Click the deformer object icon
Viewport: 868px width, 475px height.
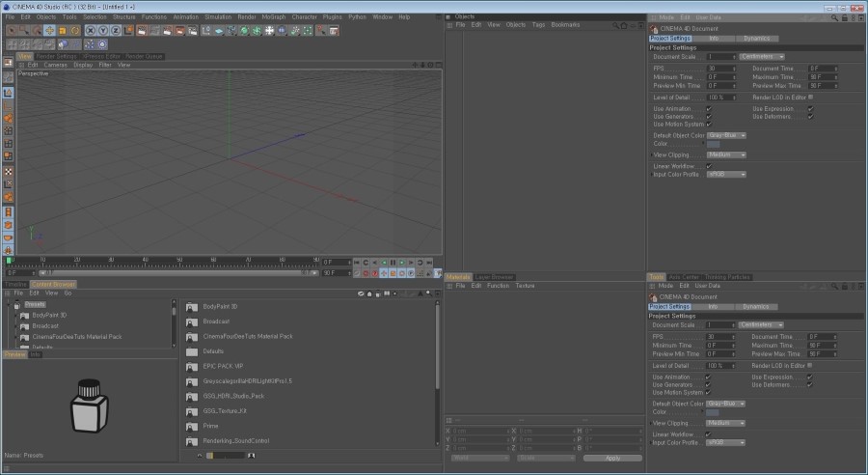pos(282,31)
